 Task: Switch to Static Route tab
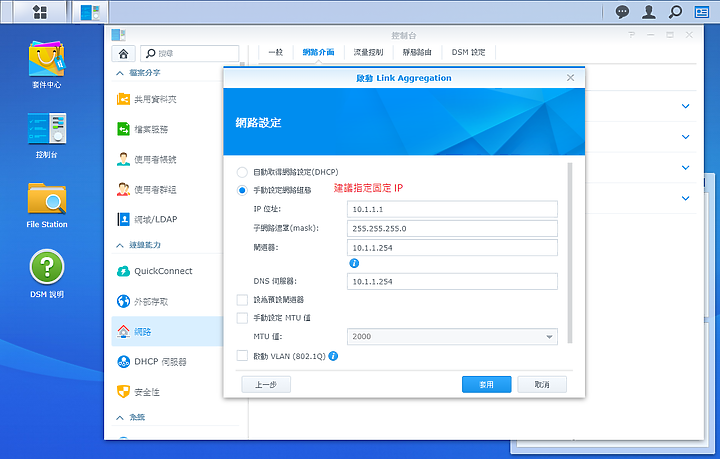click(x=417, y=52)
